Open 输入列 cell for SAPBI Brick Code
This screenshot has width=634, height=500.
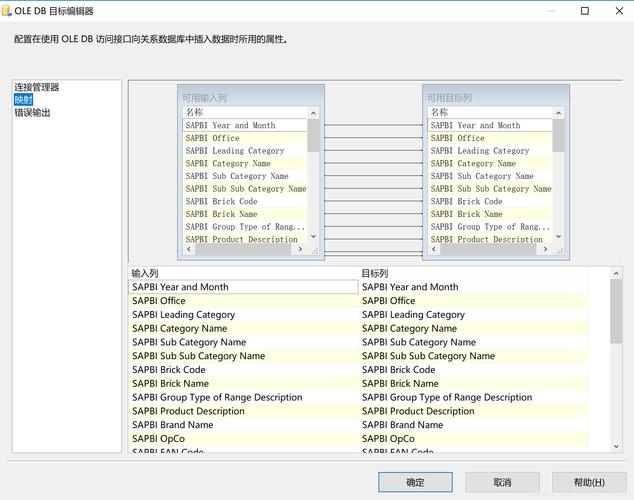click(x=244, y=369)
